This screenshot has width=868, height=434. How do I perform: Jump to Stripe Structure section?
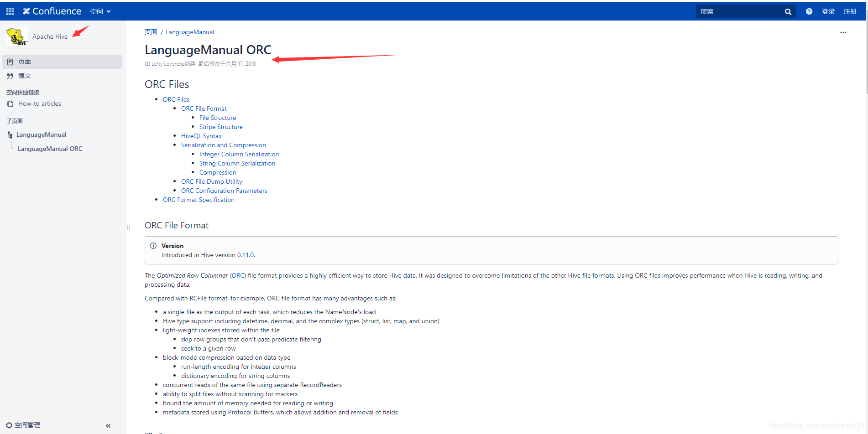pos(221,127)
